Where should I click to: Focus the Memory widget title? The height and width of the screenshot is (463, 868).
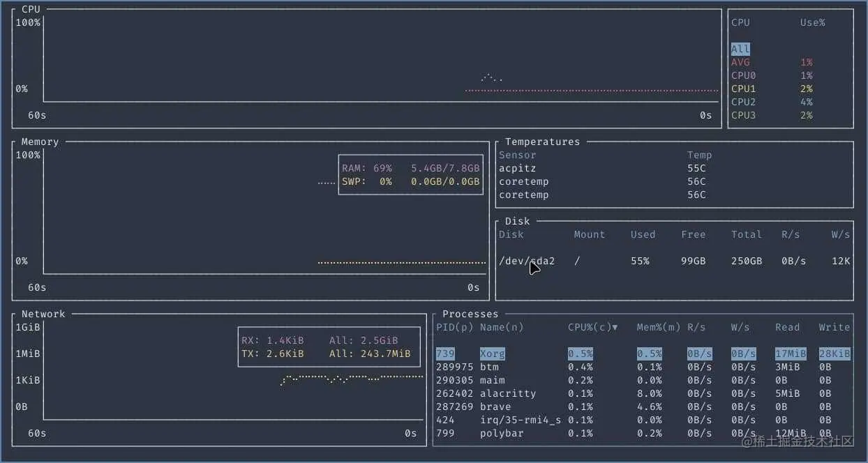[40, 142]
